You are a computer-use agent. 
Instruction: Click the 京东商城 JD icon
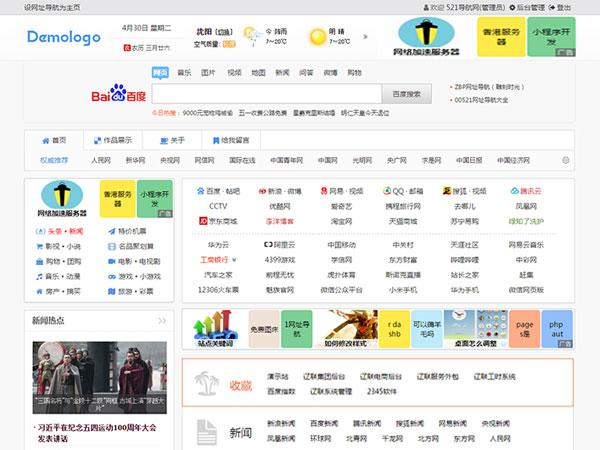click(203, 221)
